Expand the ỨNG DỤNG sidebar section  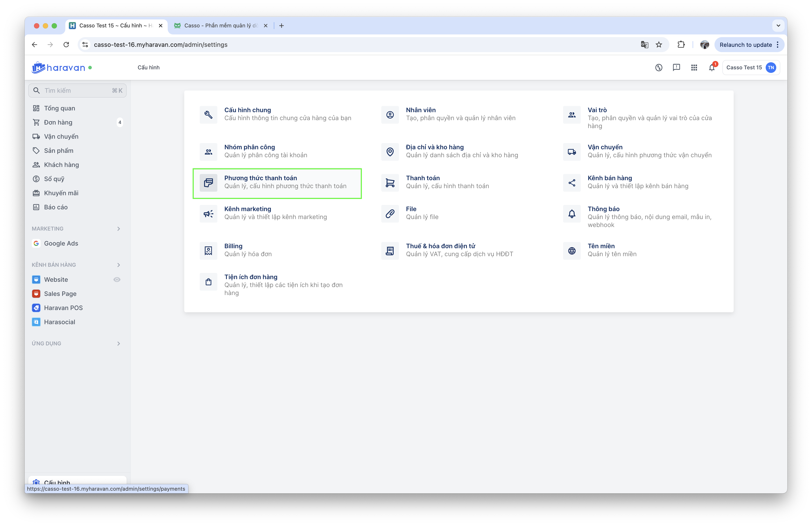coord(118,343)
